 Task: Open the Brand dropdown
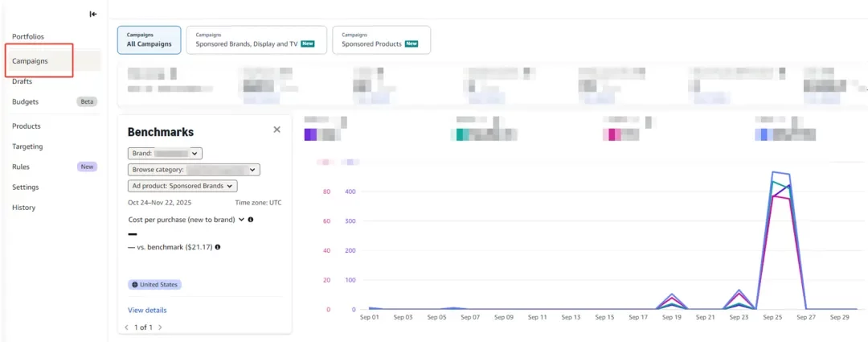pyautogui.click(x=165, y=153)
